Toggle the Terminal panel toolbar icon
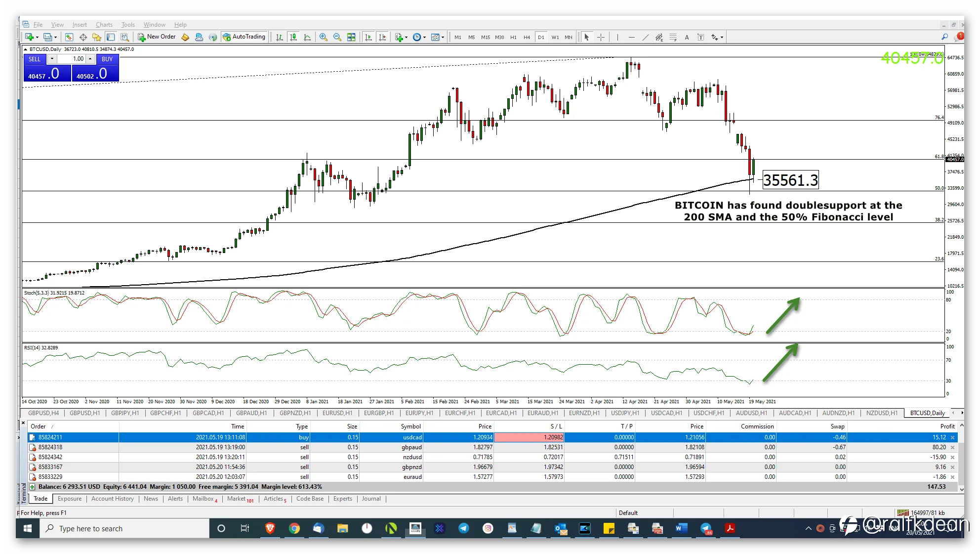980x554 pixels. click(111, 37)
